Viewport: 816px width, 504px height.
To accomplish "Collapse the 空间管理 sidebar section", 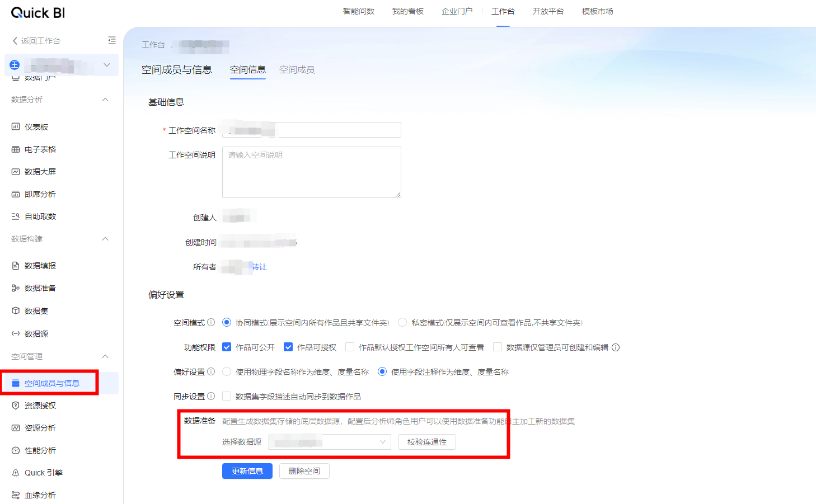I will (105, 356).
